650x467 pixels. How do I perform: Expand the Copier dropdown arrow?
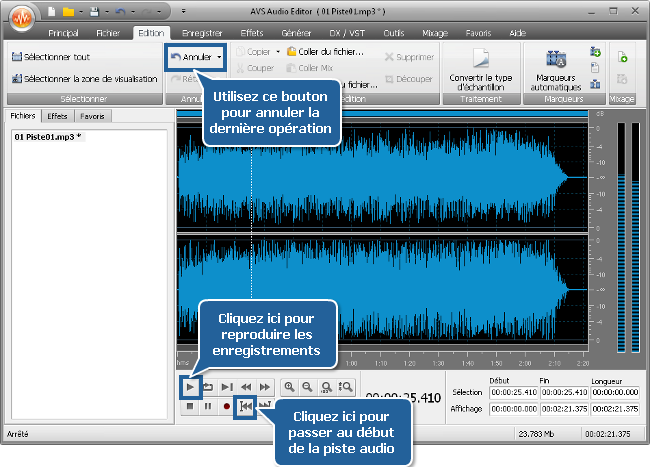[x=277, y=51]
